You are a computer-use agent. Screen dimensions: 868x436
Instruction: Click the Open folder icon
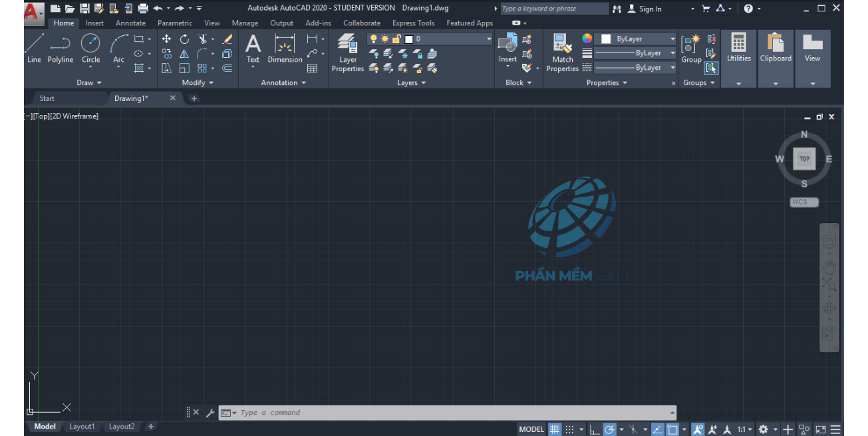tap(69, 9)
